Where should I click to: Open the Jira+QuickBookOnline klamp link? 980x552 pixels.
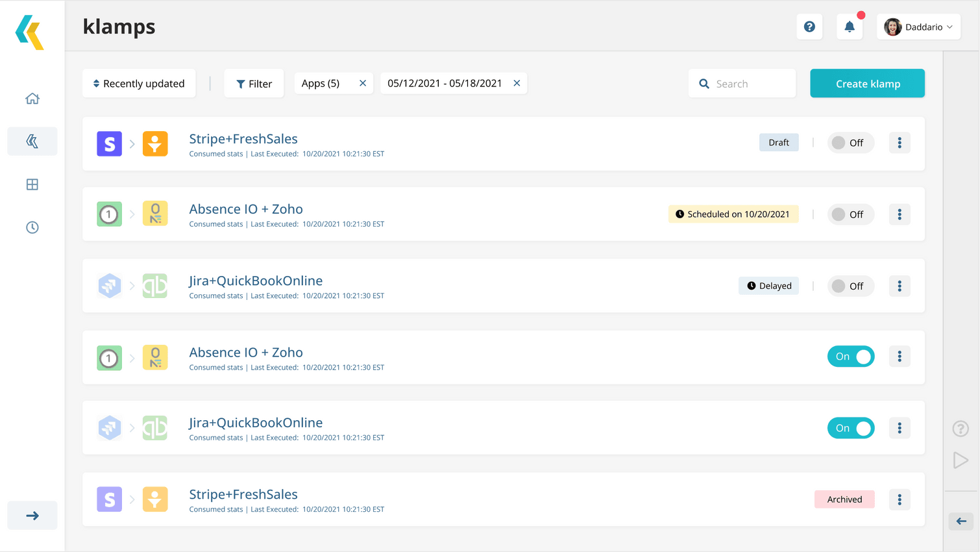[256, 280]
